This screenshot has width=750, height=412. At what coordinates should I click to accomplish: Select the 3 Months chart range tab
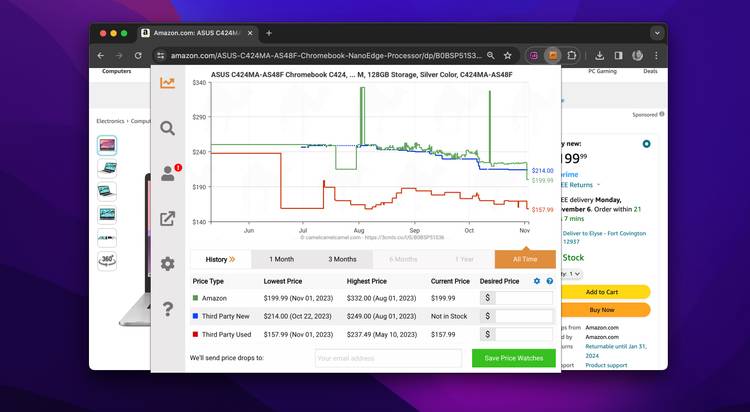pos(342,259)
